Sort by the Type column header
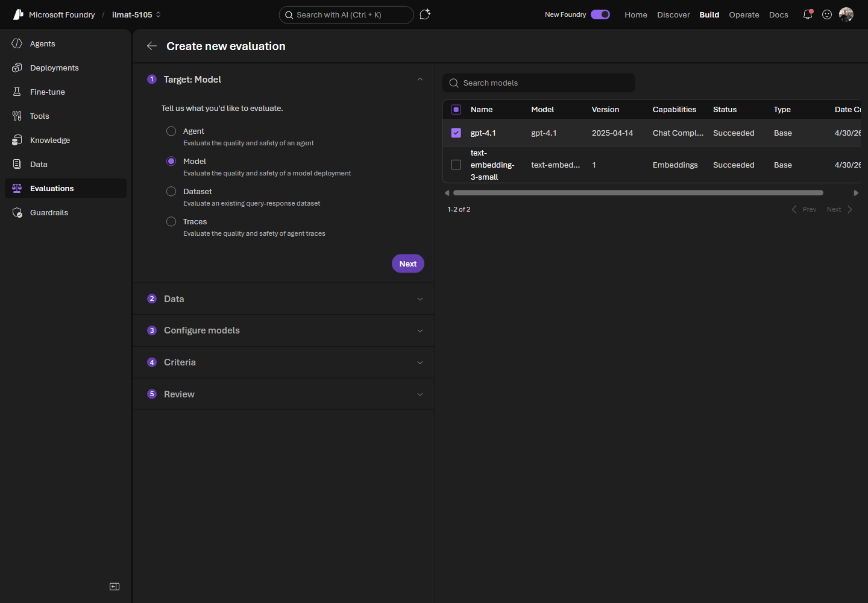Viewport: 868px width, 603px height. pos(782,110)
